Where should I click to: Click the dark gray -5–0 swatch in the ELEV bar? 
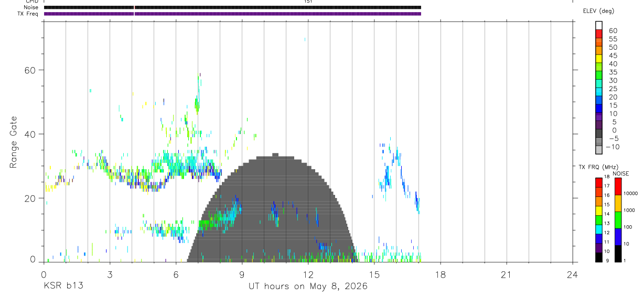(x=599, y=133)
